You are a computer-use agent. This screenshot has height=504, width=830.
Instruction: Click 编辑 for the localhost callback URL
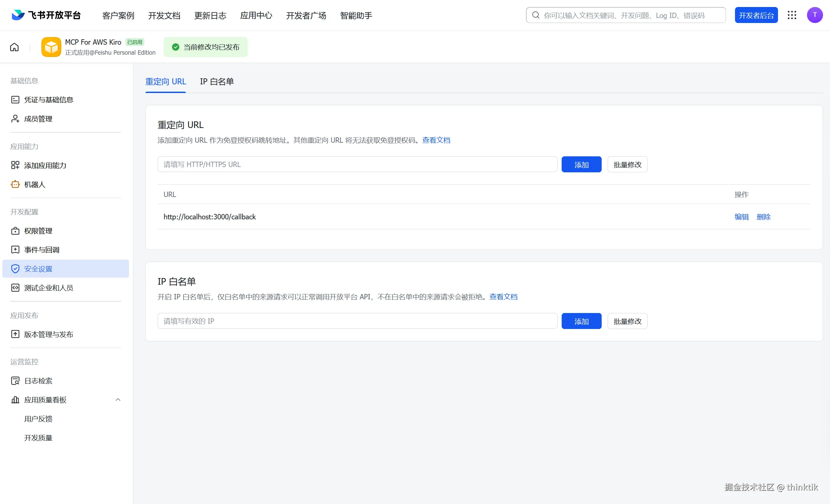tap(741, 217)
